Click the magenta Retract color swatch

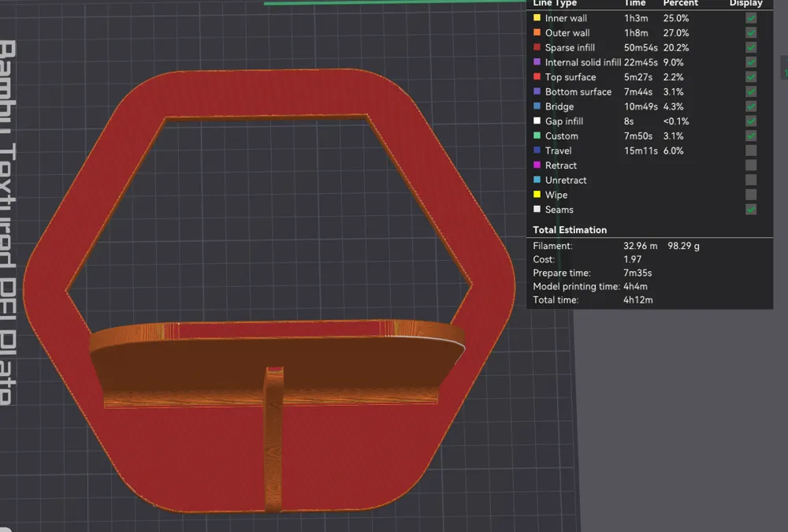[x=537, y=166]
